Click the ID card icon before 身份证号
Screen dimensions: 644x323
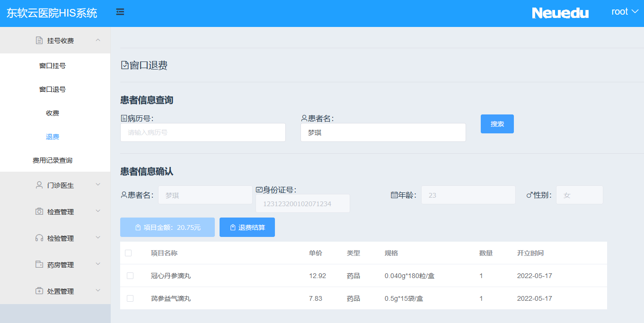tap(259, 190)
